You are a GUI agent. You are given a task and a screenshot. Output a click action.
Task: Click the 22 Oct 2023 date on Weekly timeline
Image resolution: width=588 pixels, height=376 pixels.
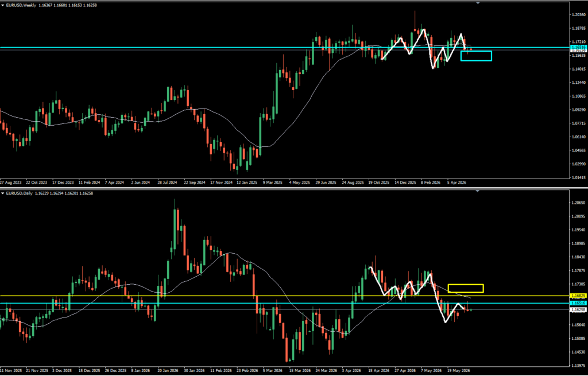click(x=36, y=183)
